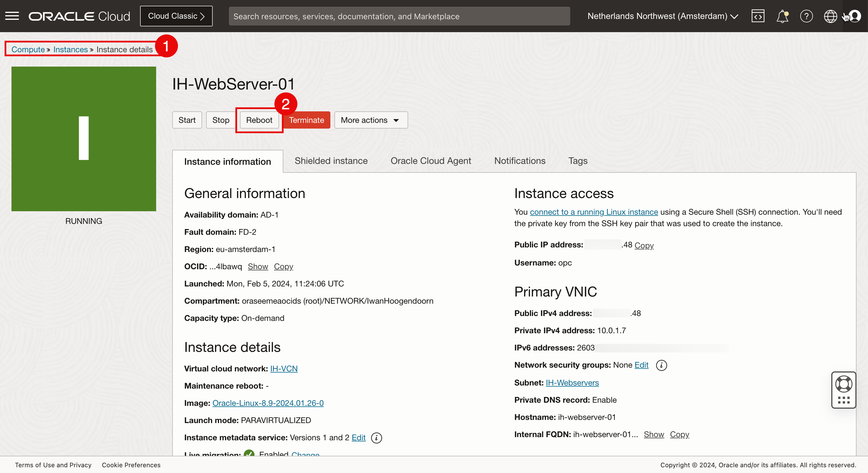Switch to the Shielded instance tab
868x473 pixels.
tap(331, 161)
